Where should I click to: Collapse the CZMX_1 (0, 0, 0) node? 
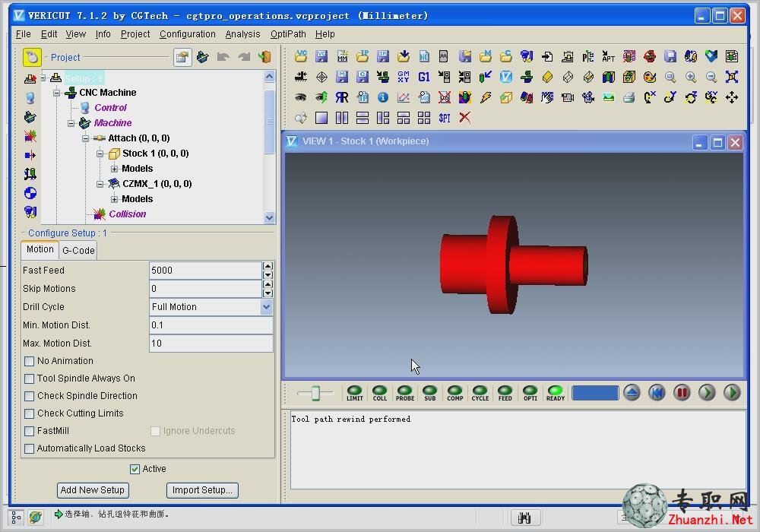pyautogui.click(x=100, y=184)
